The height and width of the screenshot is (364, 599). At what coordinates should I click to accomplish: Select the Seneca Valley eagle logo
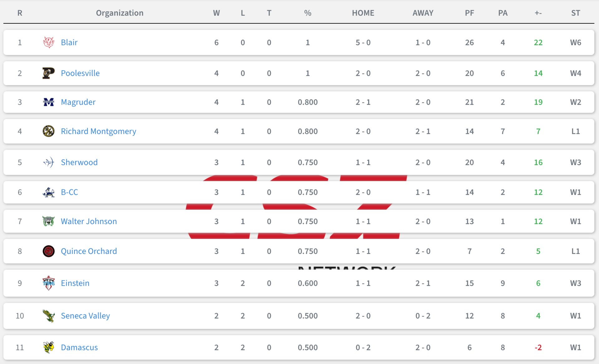click(49, 316)
